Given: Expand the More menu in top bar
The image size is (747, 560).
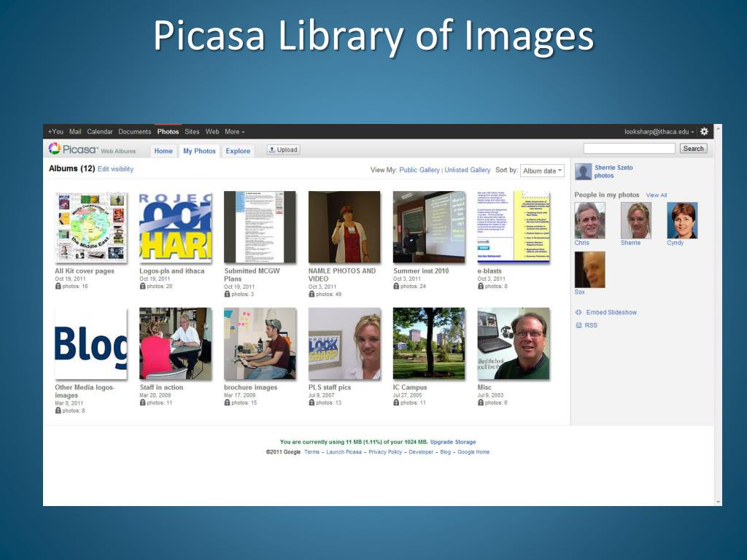Looking at the screenshot, I should tap(234, 131).
